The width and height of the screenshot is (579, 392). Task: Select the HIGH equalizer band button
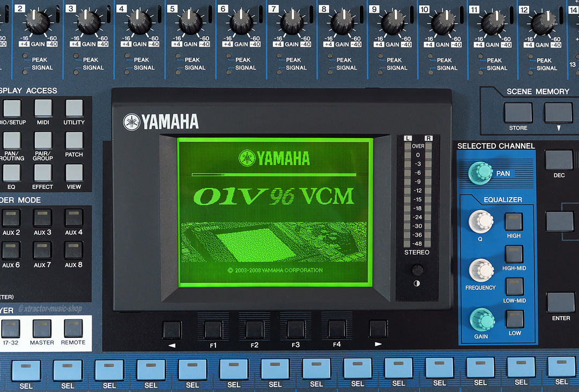pos(514,222)
